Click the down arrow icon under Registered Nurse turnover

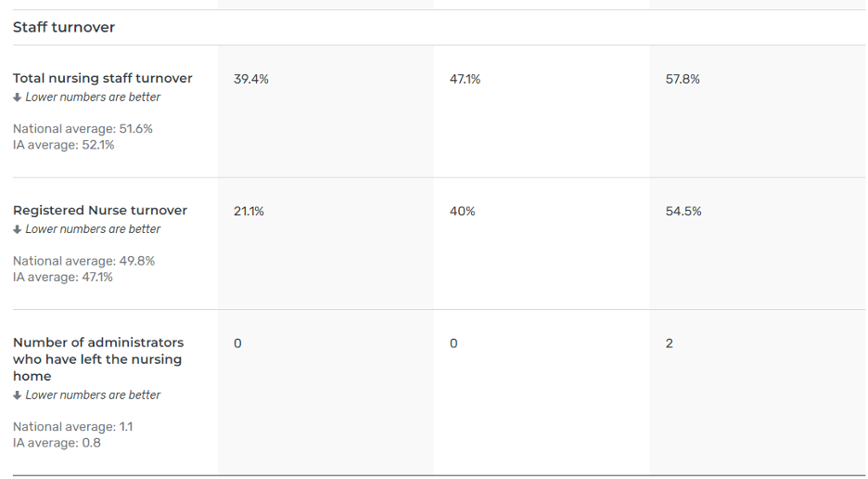(x=18, y=229)
